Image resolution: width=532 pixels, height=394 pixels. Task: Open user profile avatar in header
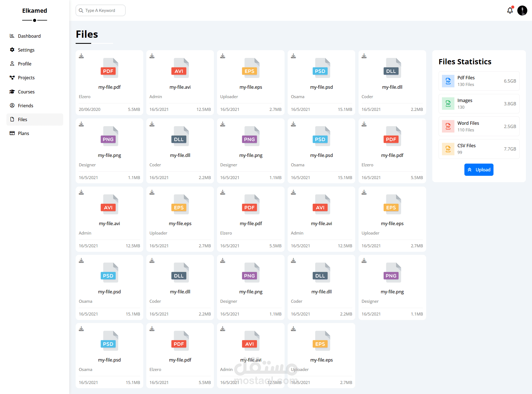coord(522,11)
